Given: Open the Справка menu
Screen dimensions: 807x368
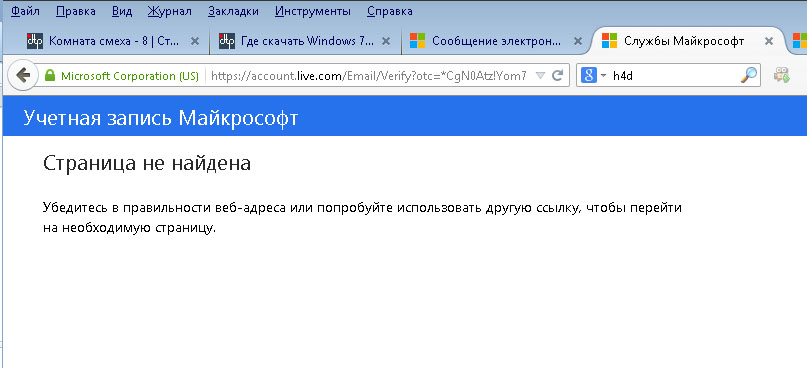Looking at the screenshot, I should (x=390, y=11).
